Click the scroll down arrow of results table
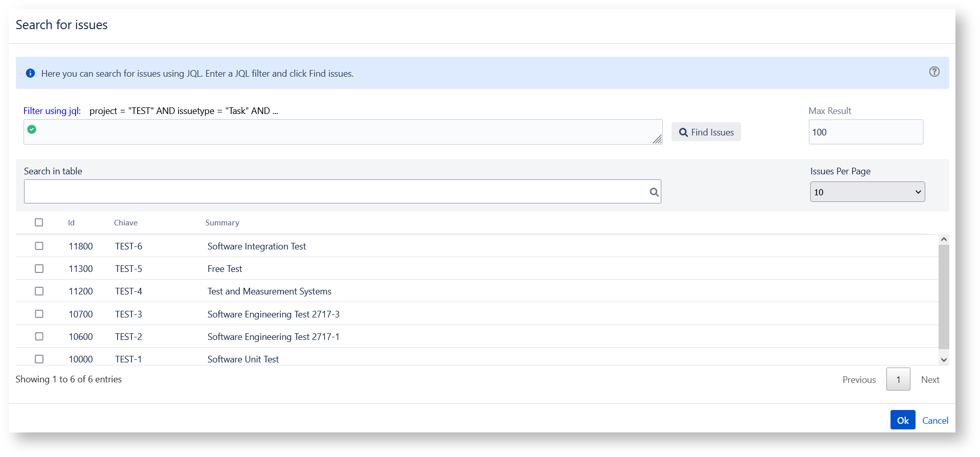 [944, 360]
